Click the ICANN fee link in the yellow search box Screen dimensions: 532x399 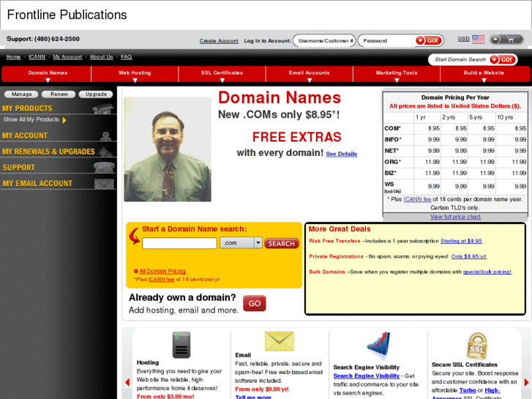tap(162, 279)
